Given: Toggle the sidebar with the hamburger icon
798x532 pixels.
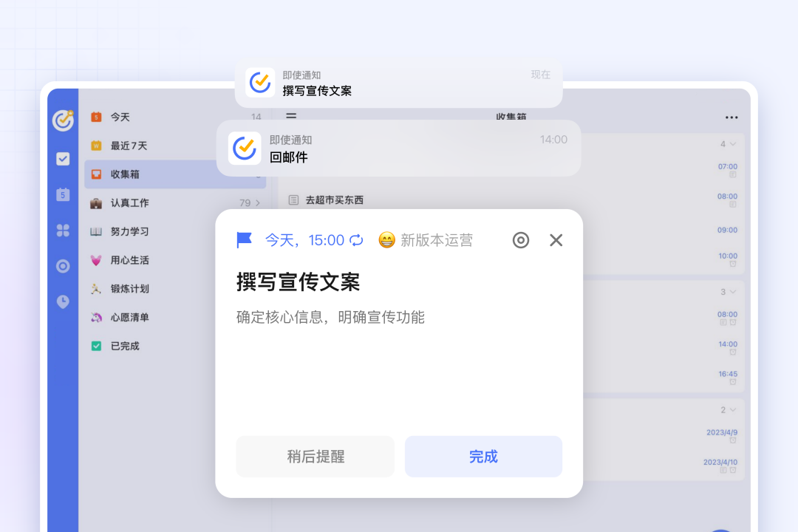Looking at the screenshot, I should [x=291, y=116].
